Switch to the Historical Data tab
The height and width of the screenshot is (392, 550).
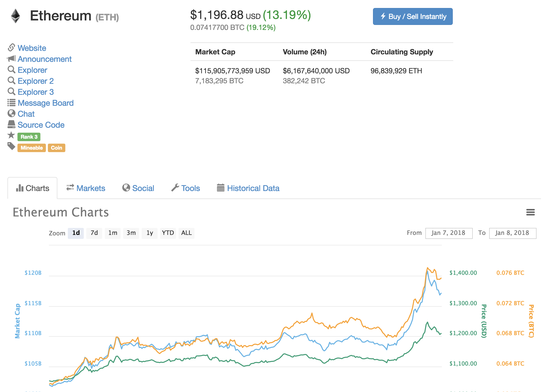pos(248,188)
